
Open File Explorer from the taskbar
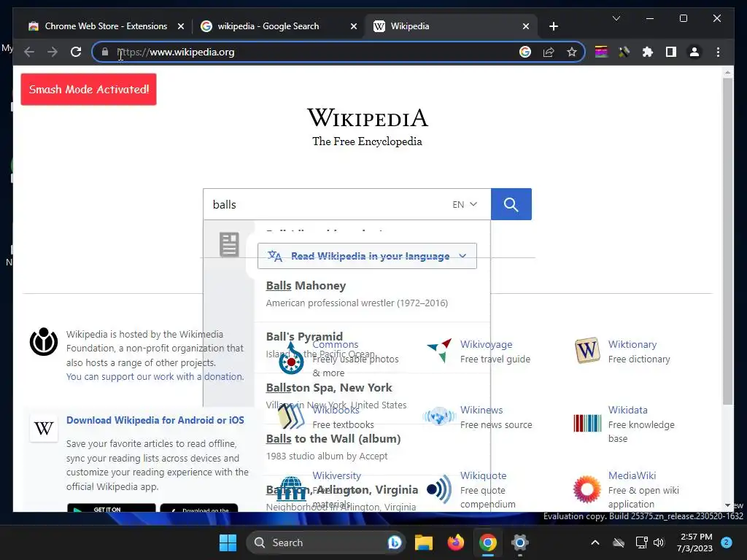coord(424,542)
